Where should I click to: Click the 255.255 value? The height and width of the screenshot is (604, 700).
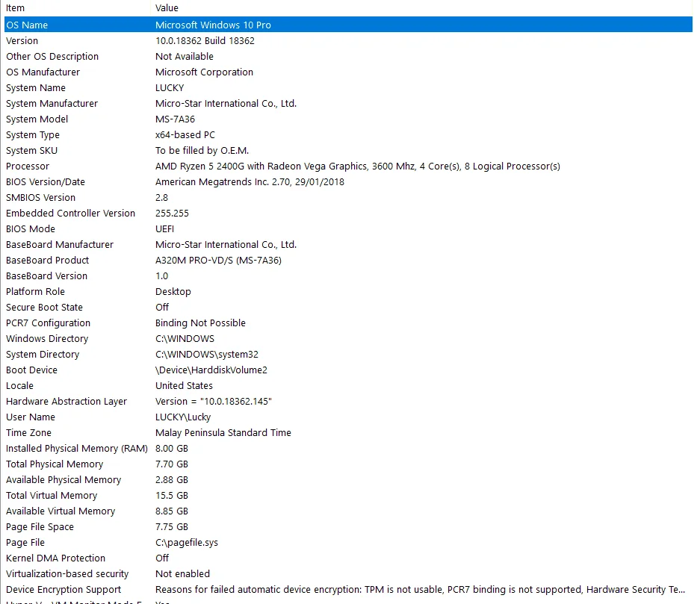click(x=172, y=214)
